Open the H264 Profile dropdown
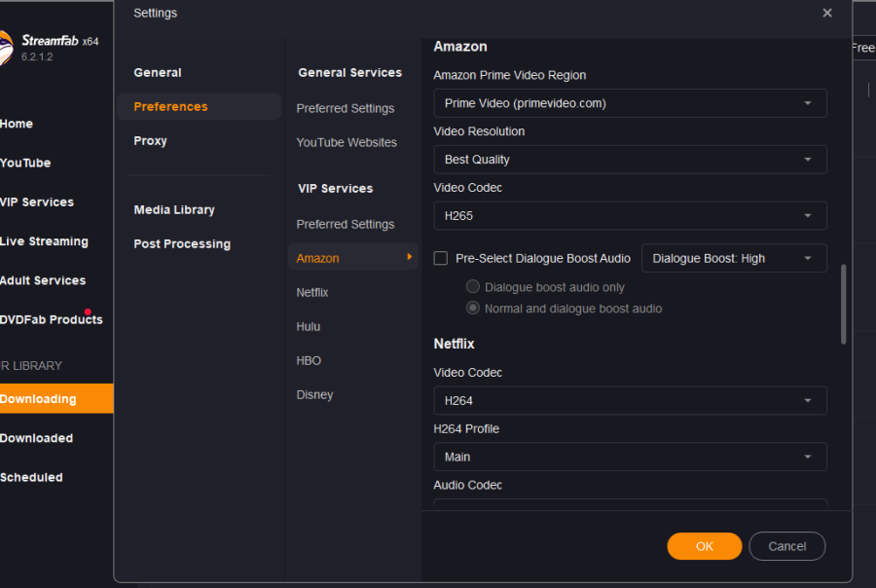 click(x=630, y=457)
